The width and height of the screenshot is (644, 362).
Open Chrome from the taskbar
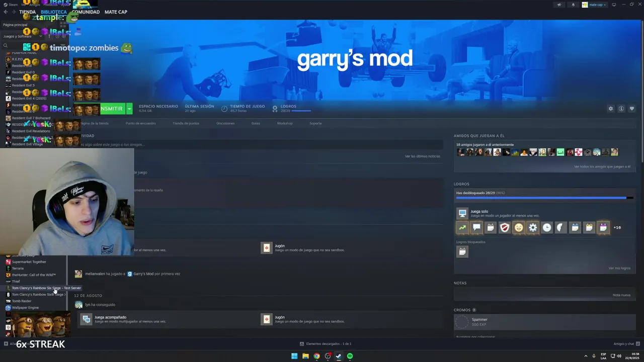(316, 356)
